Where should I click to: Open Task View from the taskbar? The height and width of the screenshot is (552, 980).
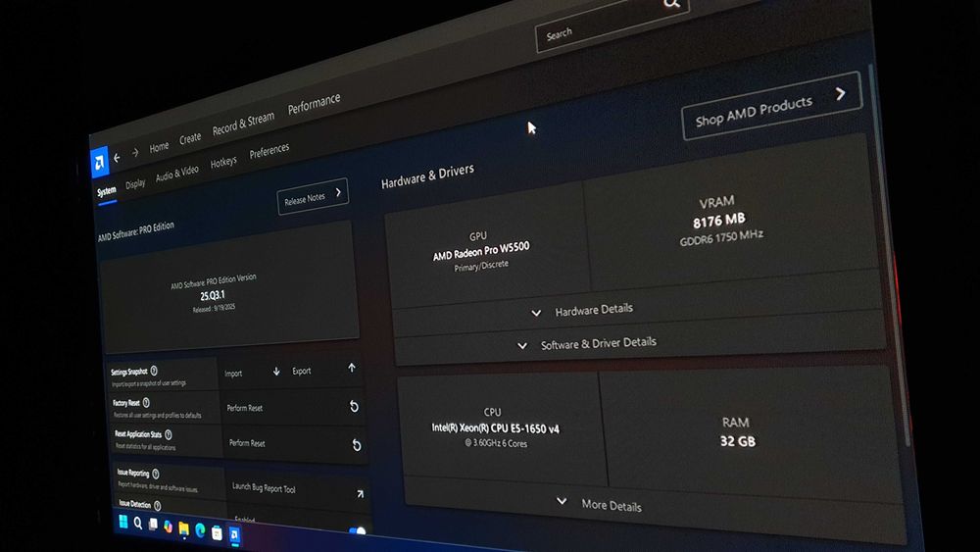pos(153,525)
